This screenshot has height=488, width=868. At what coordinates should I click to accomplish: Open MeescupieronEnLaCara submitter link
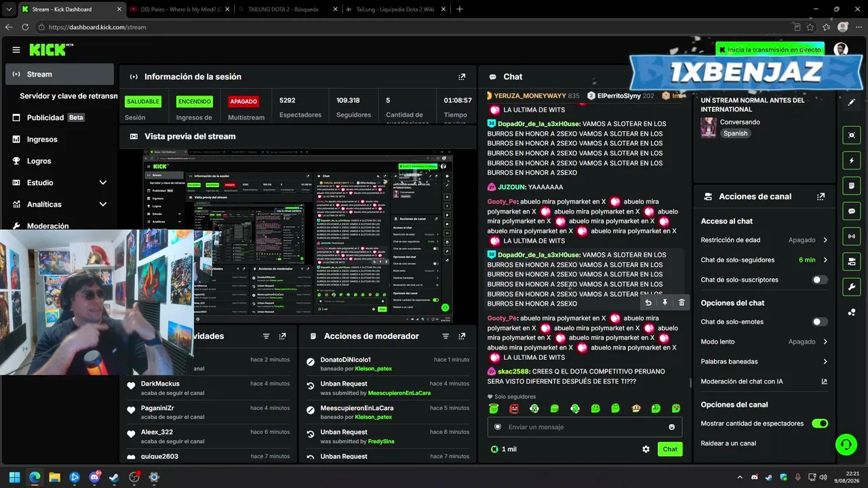(399, 393)
